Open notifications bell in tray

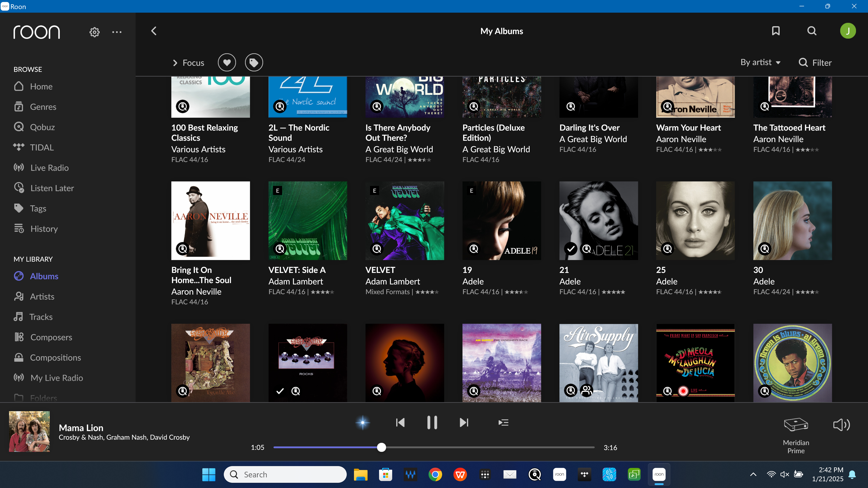(x=852, y=474)
